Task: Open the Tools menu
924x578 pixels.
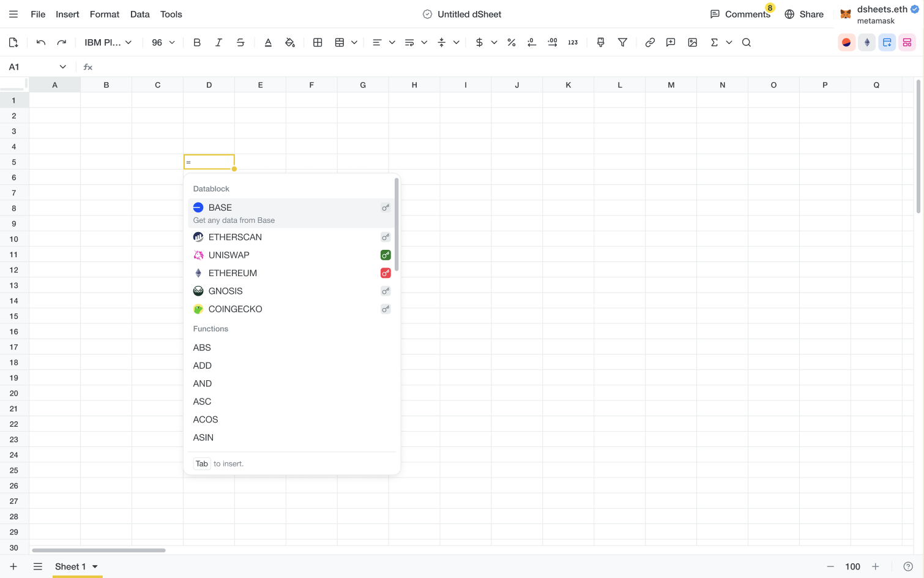Action: [171, 14]
